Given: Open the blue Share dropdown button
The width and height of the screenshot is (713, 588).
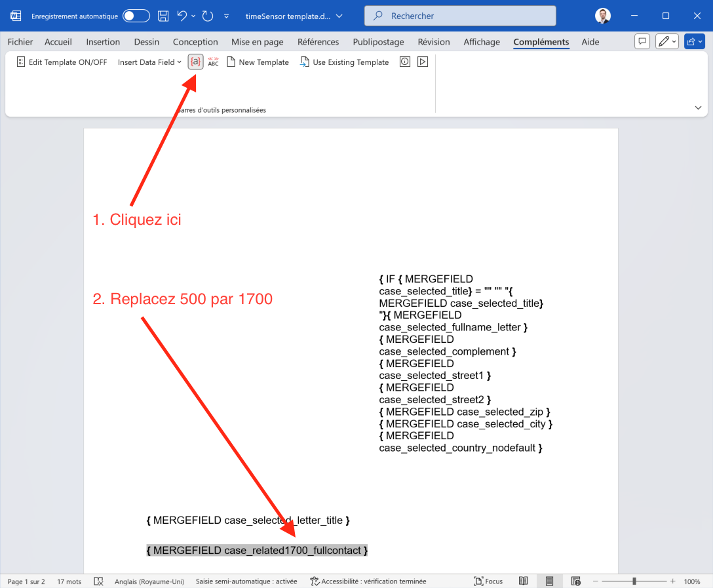Looking at the screenshot, I should click(x=695, y=41).
